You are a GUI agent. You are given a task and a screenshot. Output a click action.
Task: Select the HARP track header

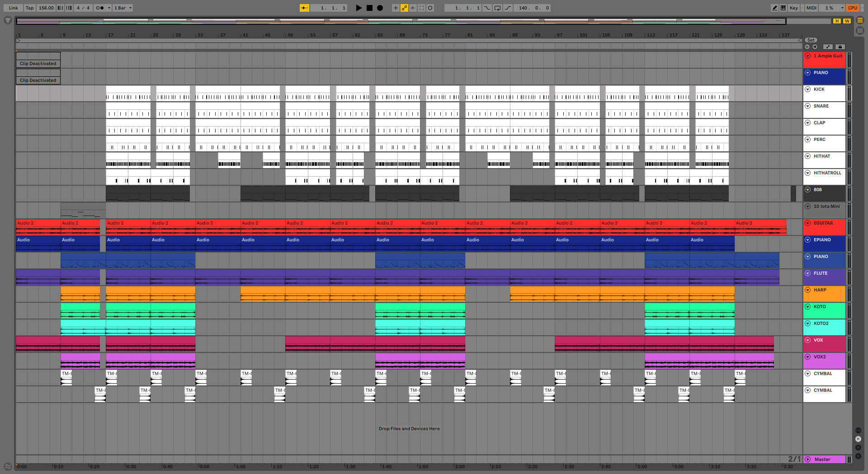click(x=824, y=294)
